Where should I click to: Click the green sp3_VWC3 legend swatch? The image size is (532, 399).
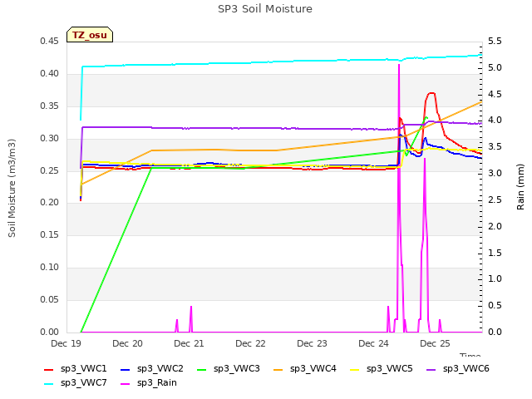(x=202, y=369)
